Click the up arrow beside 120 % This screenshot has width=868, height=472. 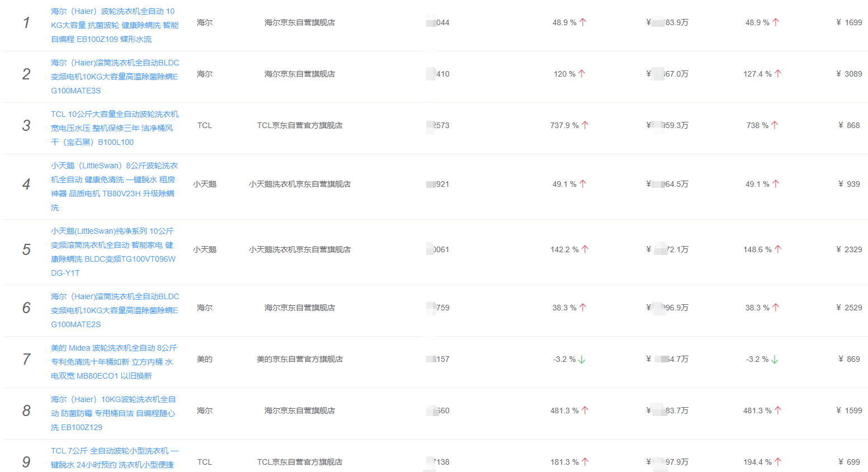582,74
